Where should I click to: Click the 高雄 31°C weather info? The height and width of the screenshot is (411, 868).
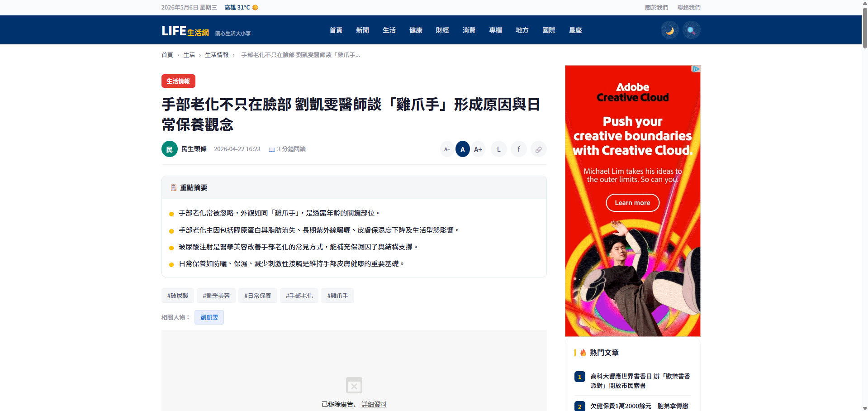pos(241,7)
